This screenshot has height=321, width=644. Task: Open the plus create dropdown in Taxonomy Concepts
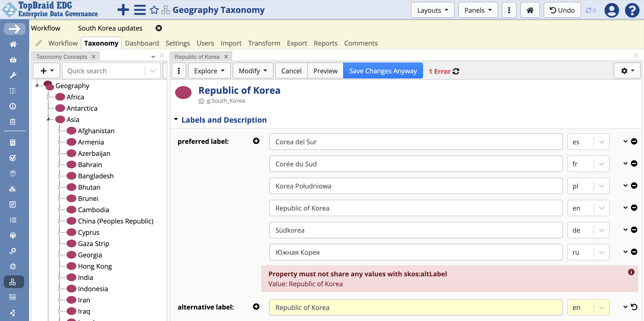47,71
